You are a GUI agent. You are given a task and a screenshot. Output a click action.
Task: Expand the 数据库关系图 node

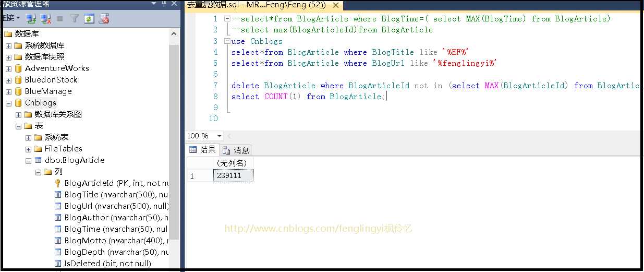coord(18,115)
